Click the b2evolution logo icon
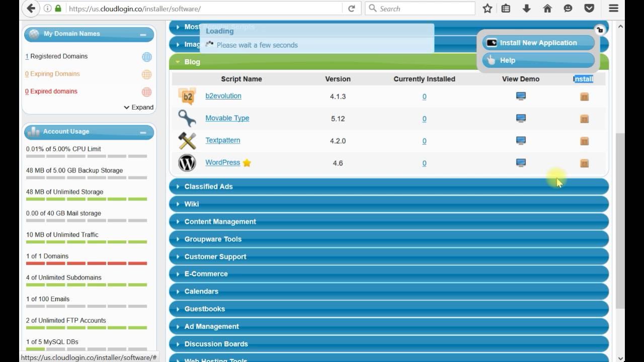644x362 pixels. [x=187, y=96]
